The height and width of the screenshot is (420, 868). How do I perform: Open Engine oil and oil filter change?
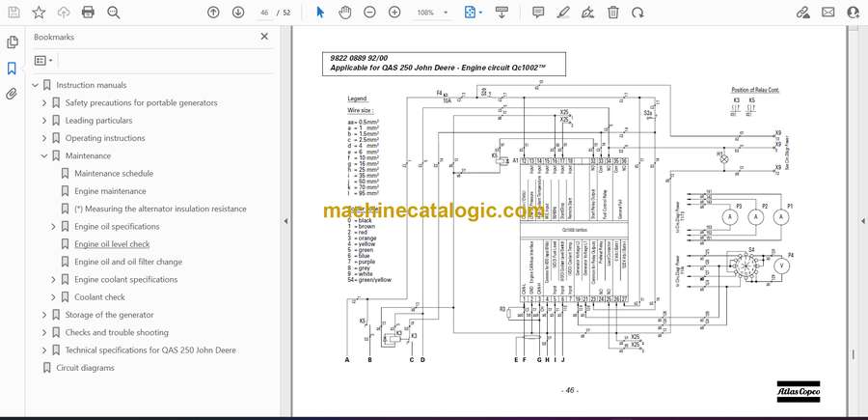[x=128, y=262]
